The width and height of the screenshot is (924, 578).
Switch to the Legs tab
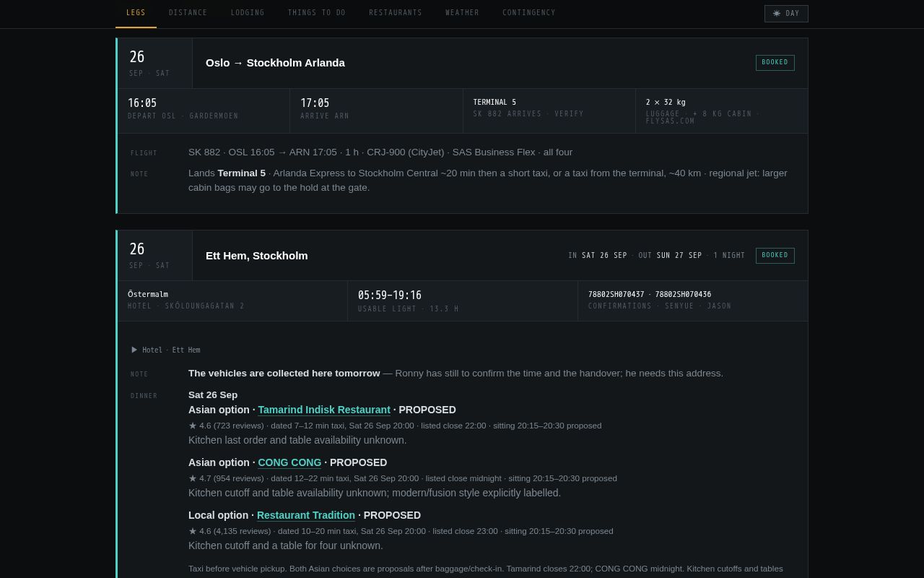point(136,13)
